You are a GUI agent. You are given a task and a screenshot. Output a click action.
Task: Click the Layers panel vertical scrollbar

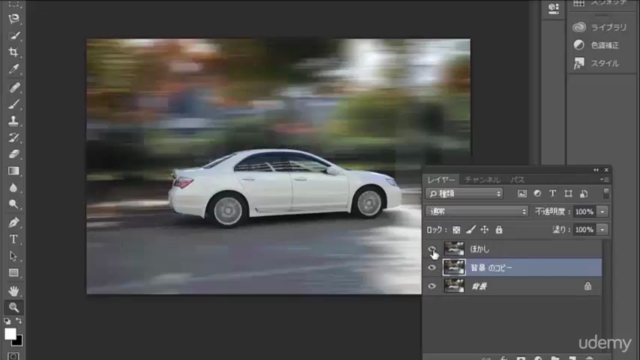pyautogui.click(x=606, y=296)
